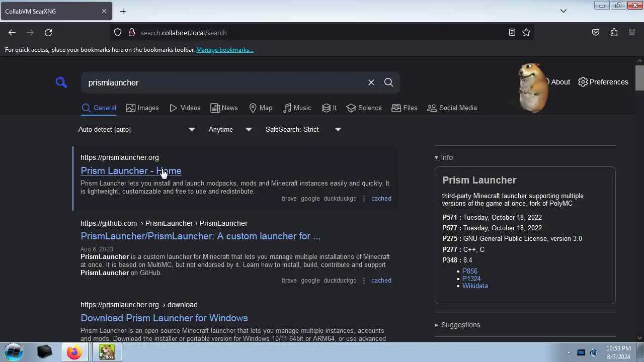
Task: Open the PrismLauncher/PrismLauncher GitHub result
Action: (x=200, y=236)
